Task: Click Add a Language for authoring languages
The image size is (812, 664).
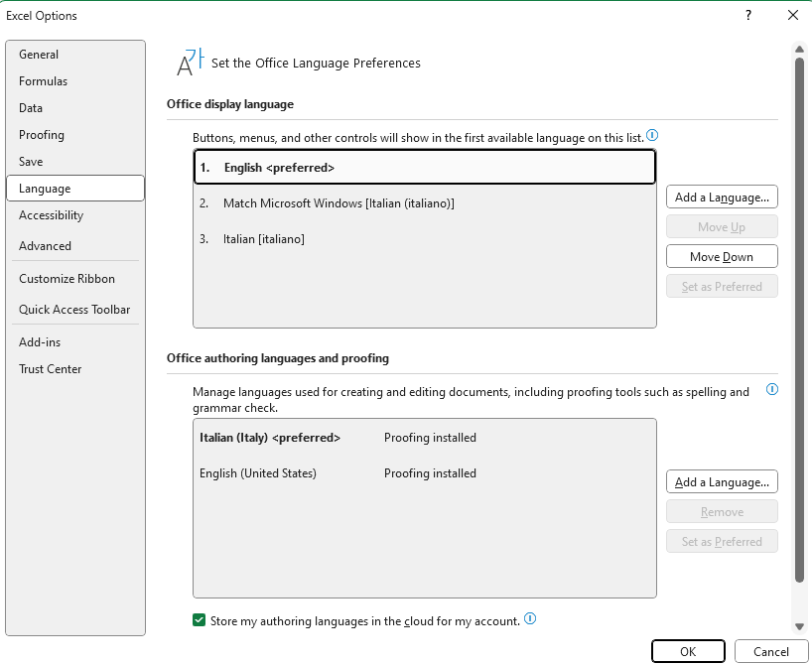Action: click(x=722, y=482)
